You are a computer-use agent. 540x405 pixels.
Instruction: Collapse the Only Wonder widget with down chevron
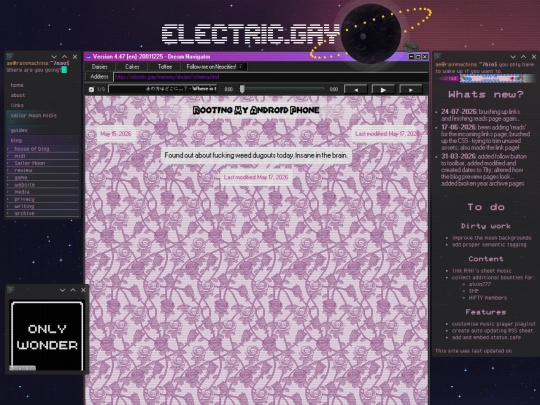[x=62, y=290]
